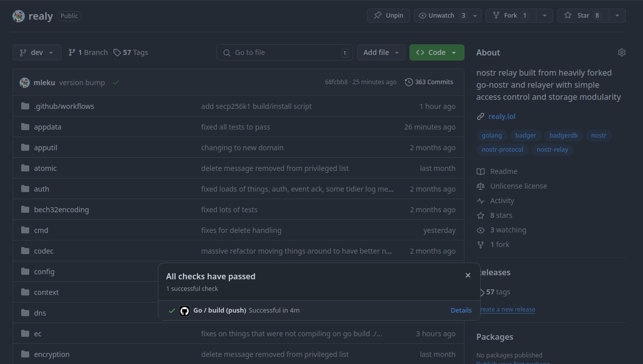Open the version bump commit message
This screenshot has height=364, width=643.
point(82,83)
